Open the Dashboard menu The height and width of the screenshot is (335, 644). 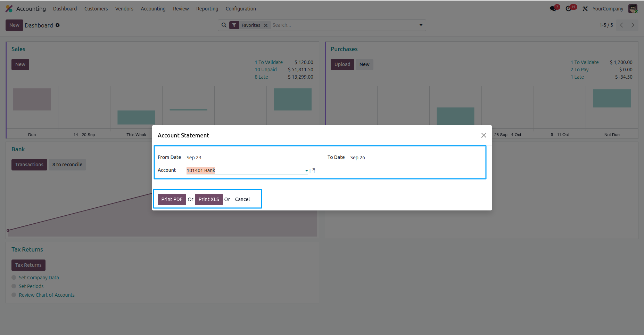(x=65, y=9)
